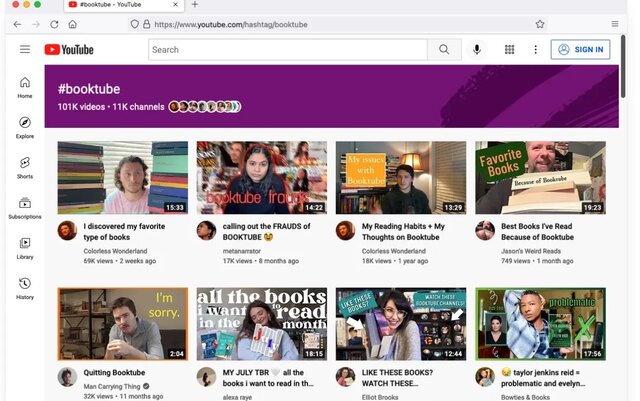
Task: Click inside the Search field
Action: 288,49
